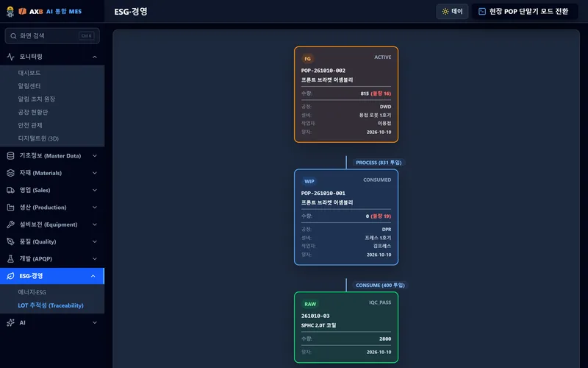The width and height of the screenshot is (588, 368).
Task: Click the factory icon beside 생산 (Production)
Action: click(10, 208)
